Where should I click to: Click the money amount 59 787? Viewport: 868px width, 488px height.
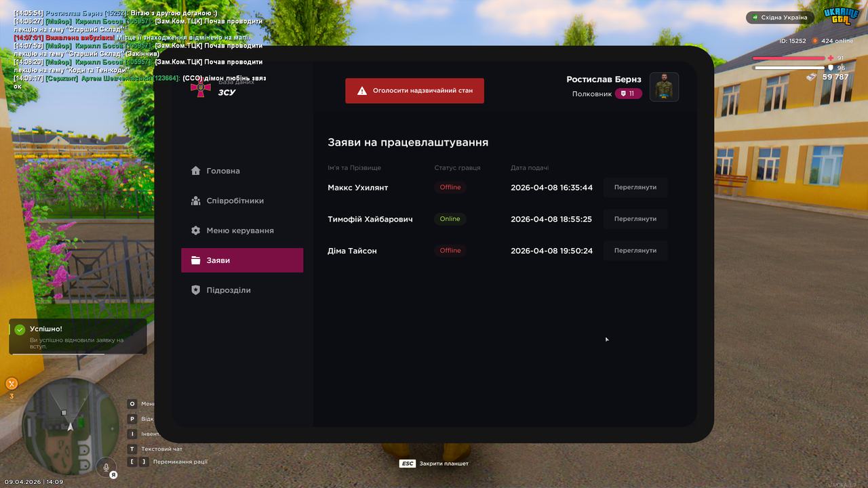[x=835, y=77]
